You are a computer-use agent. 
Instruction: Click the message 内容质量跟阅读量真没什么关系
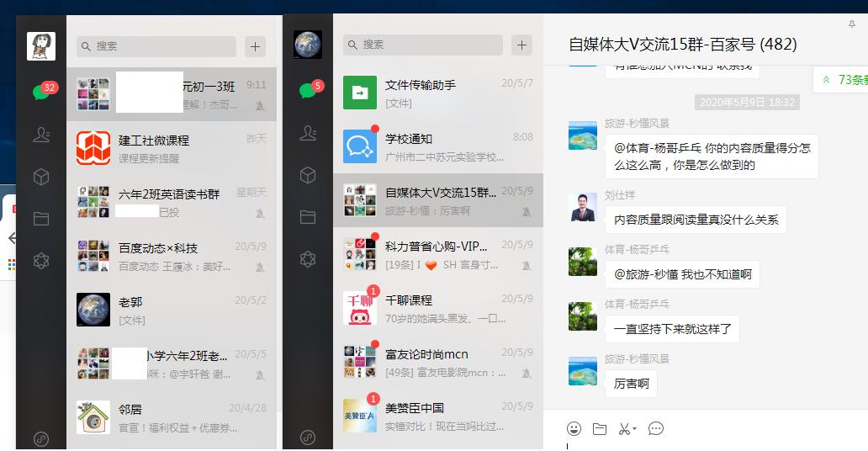coord(696,220)
